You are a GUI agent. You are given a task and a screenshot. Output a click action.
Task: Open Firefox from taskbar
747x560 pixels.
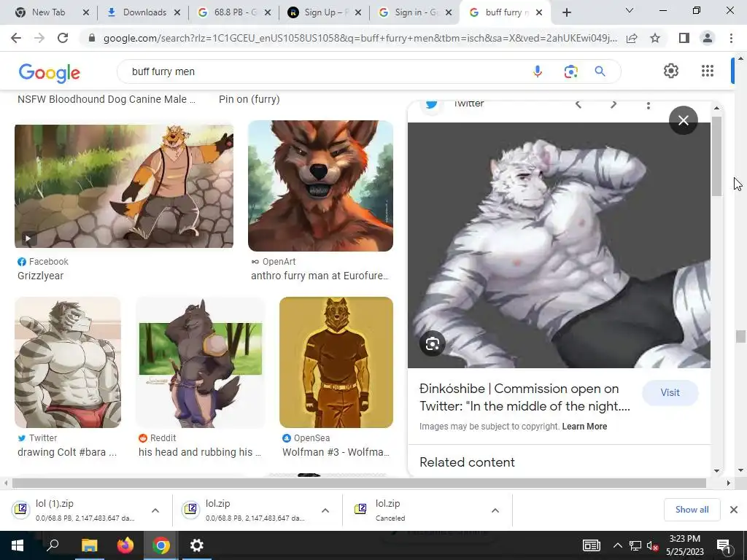pos(125,545)
